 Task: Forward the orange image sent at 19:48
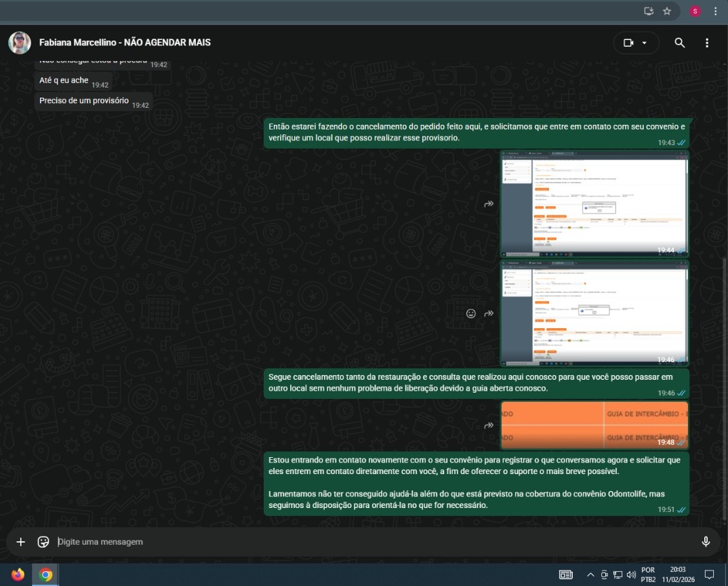pyautogui.click(x=489, y=425)
